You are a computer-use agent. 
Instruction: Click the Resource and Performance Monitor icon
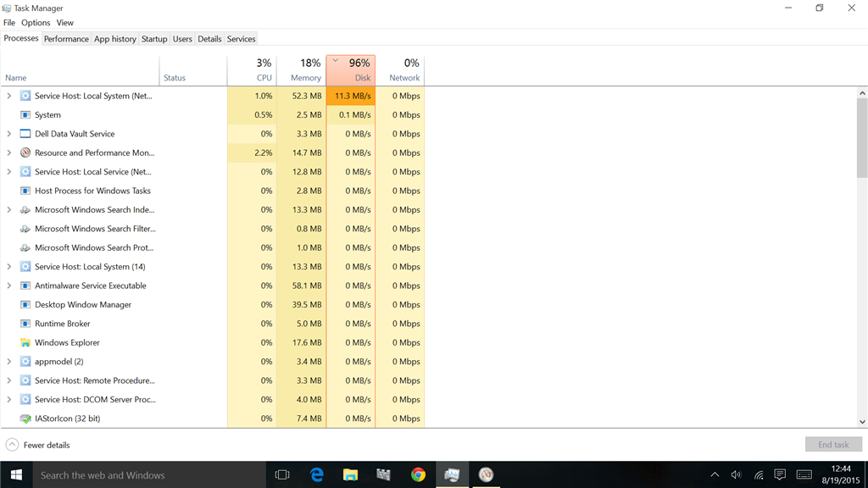pos(25,152)
